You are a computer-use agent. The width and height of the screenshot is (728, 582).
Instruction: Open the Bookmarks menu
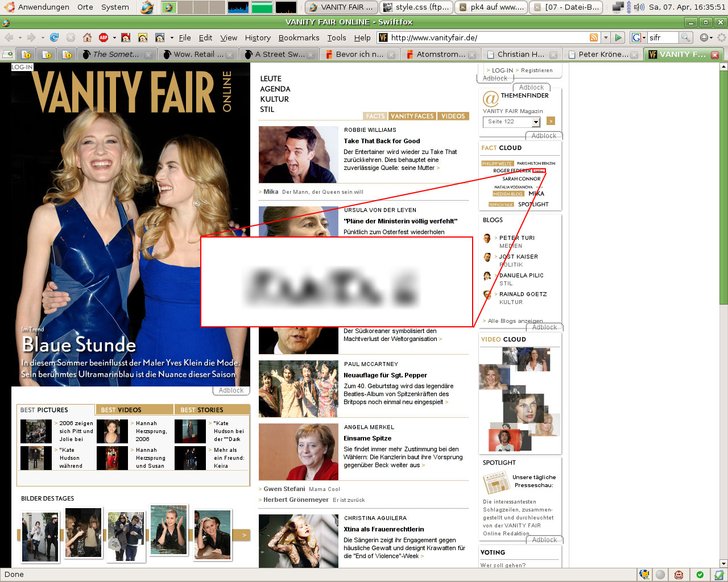[299, 38]
